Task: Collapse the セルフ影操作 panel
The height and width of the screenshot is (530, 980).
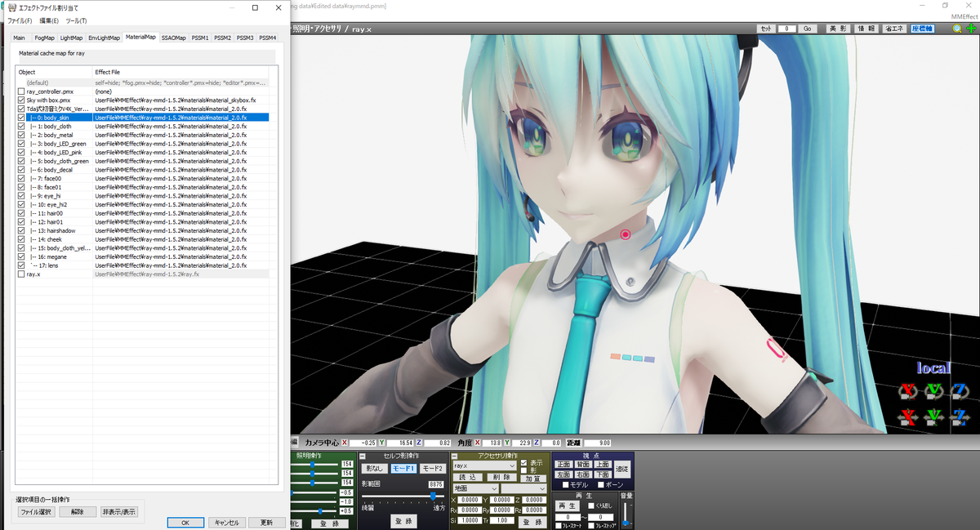Action: point(363,457)
